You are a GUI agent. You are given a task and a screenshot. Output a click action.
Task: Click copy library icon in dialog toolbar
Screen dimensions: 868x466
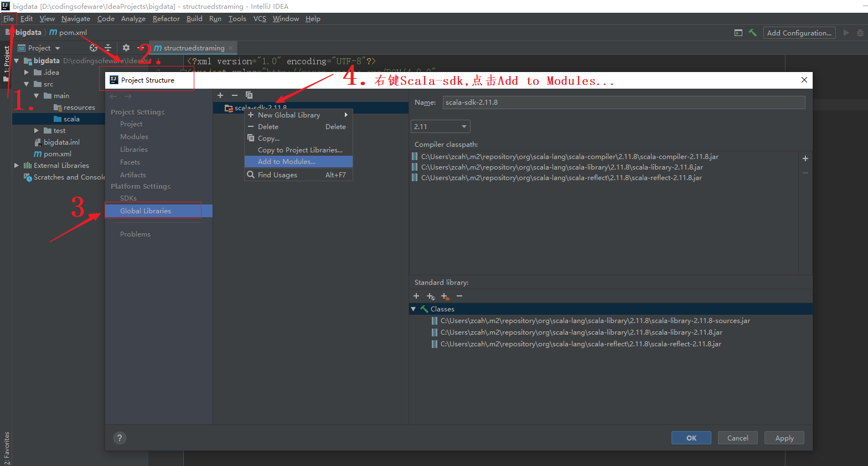(x=249, y=95)
